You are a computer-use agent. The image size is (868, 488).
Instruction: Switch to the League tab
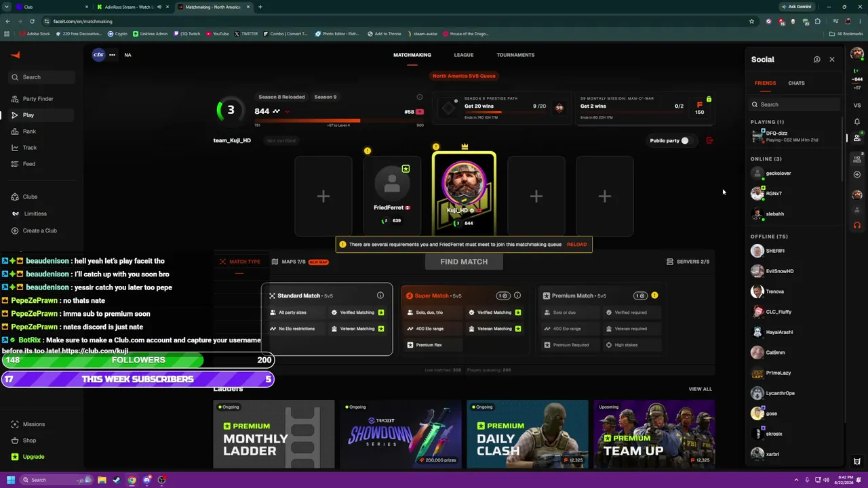tap(464, 55)
